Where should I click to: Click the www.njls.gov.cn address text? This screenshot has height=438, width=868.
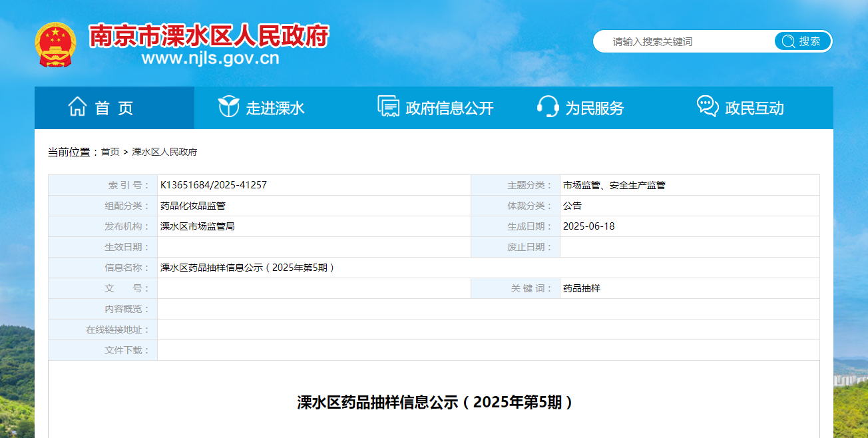click(x=210, y=59)
